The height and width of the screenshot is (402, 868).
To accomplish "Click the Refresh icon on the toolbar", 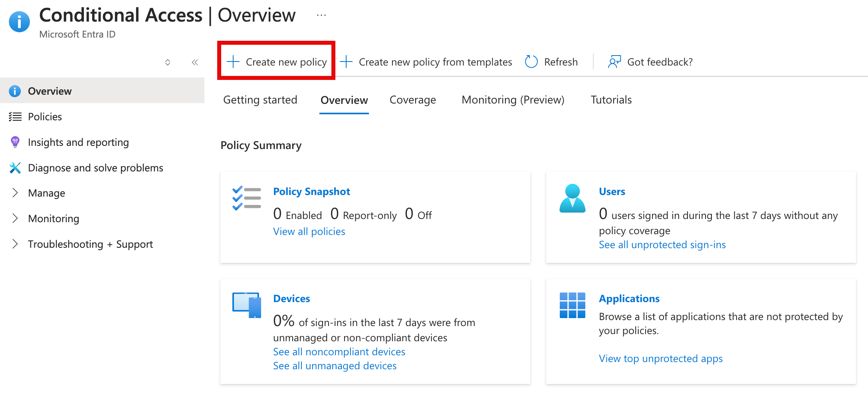I will [x=531, y=62].
